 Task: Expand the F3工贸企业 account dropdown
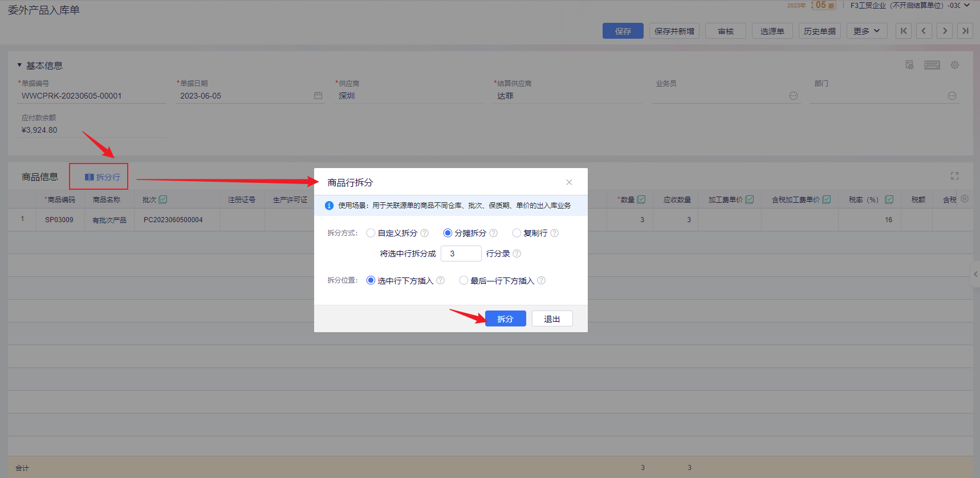tap(967, 5)
